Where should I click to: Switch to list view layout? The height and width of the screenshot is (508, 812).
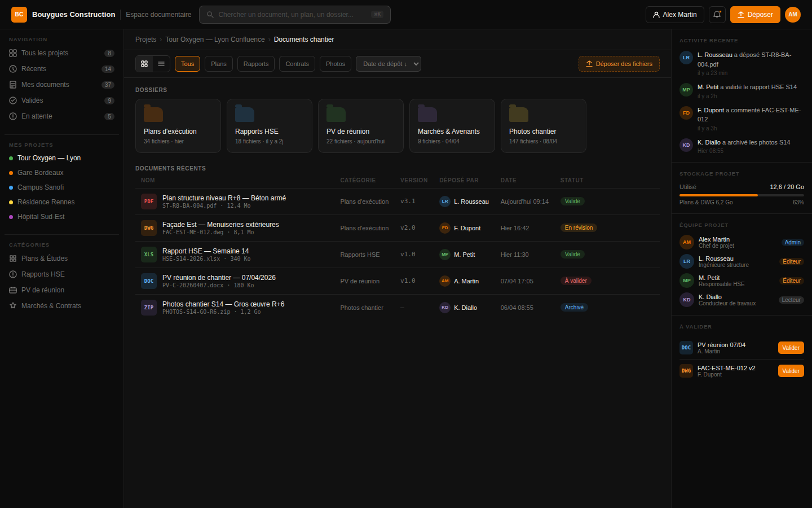[x=161, y=64]
